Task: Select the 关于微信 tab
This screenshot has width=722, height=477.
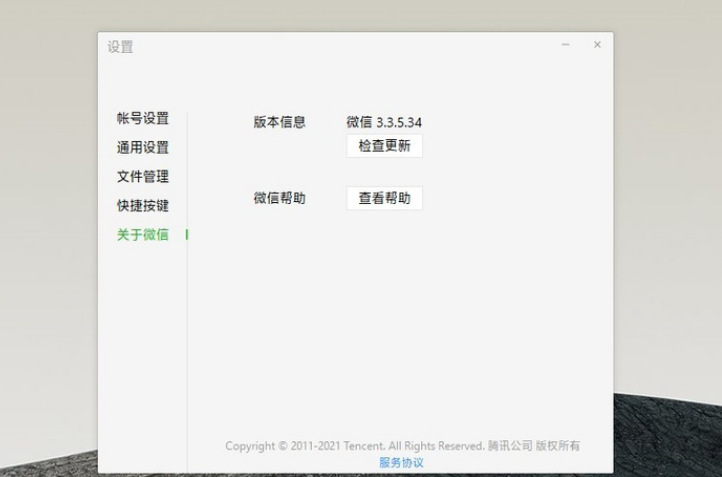Action: (143, 234)
